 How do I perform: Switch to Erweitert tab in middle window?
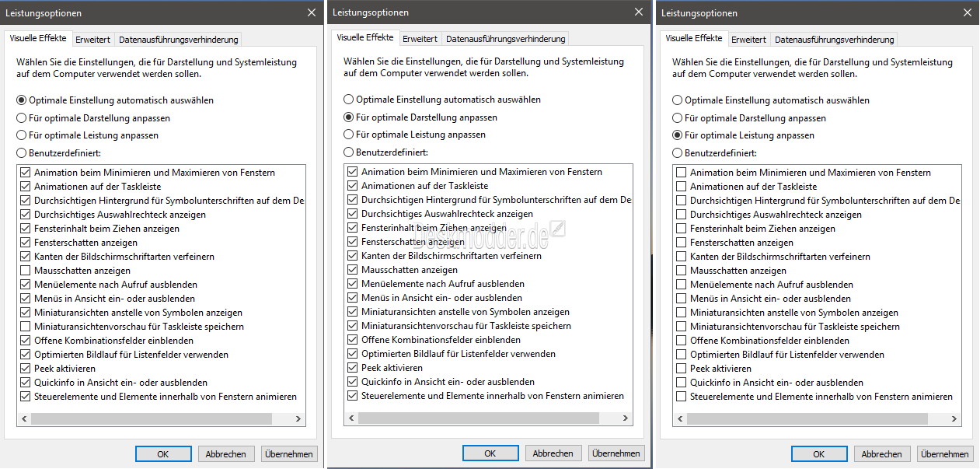tap(420, 39)
